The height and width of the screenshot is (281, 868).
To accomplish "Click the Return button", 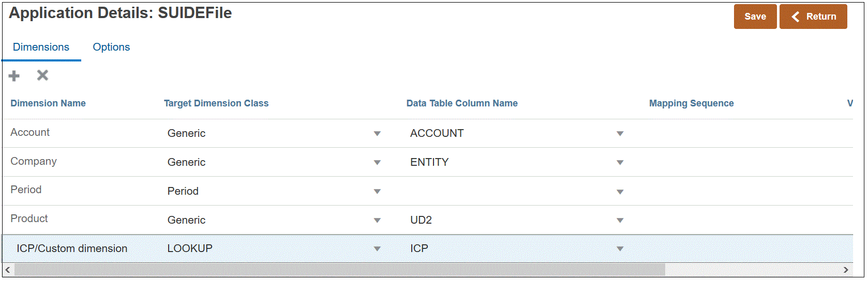I will 813,17.
